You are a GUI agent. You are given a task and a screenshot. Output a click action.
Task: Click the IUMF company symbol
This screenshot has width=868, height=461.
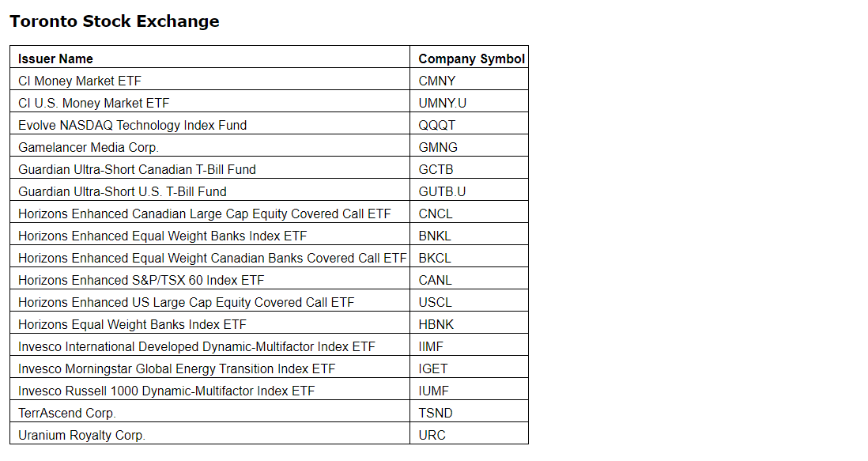[433, 391]
